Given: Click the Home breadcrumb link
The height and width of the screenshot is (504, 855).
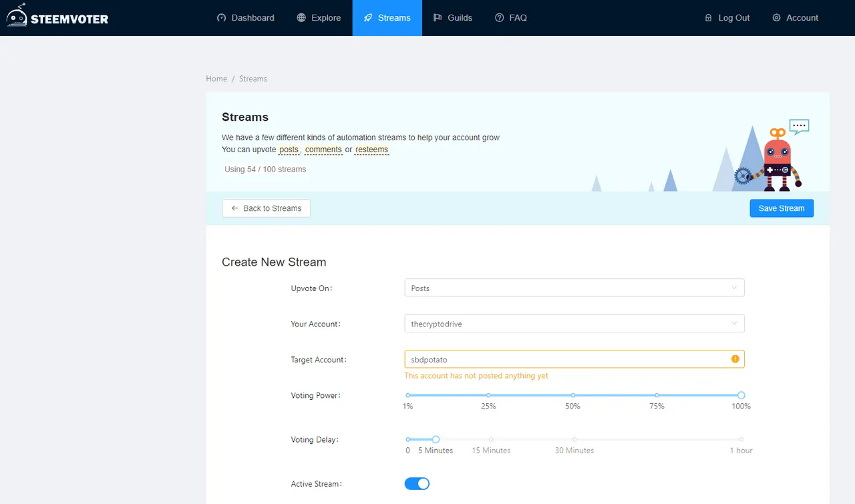Looking at the screenshot, I should (216, 79).
